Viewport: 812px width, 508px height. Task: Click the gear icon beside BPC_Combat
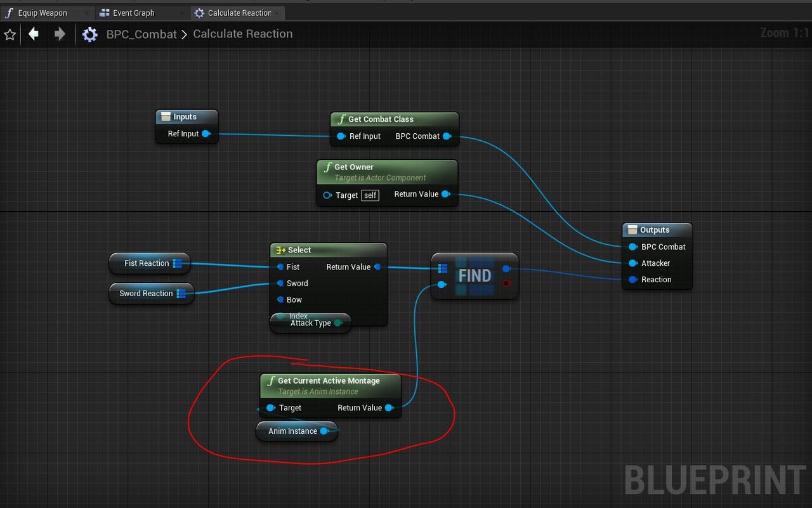pos(90,34)
